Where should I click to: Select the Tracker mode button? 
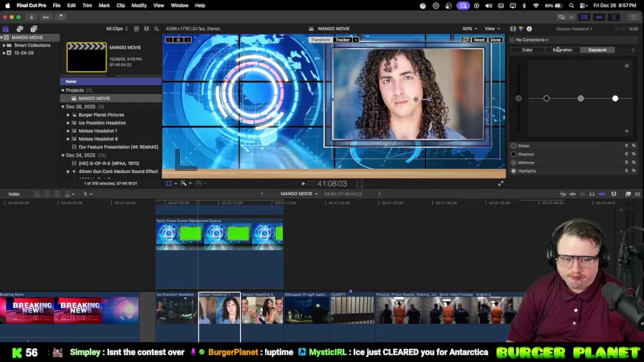point(343,40)
